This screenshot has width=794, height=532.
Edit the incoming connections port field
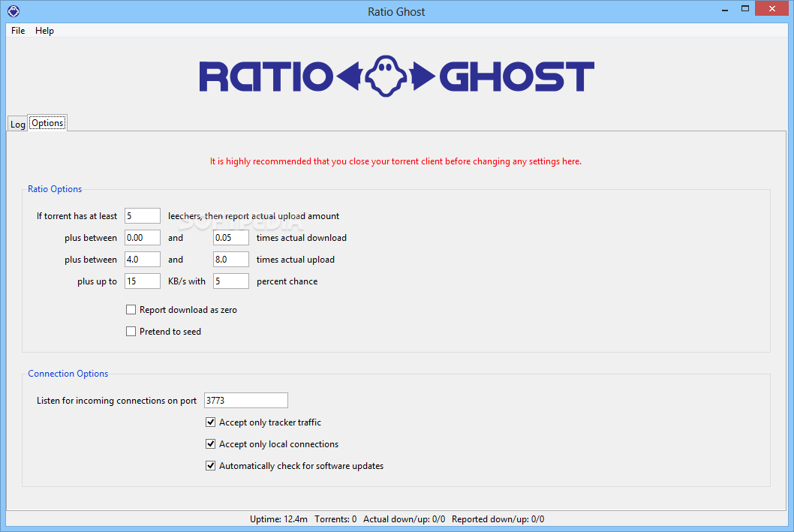pyautogui.click(x=246, y=401)
